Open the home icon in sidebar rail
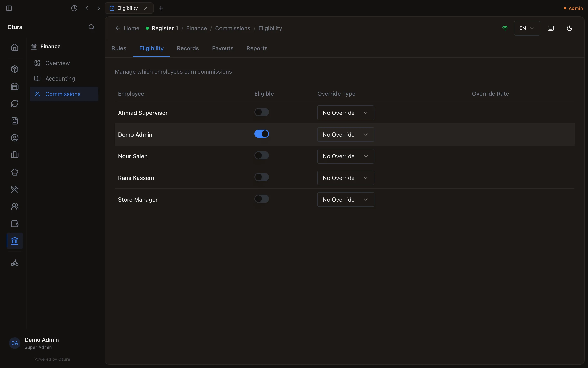Viewport: 588px width, 368px height. 15,47
